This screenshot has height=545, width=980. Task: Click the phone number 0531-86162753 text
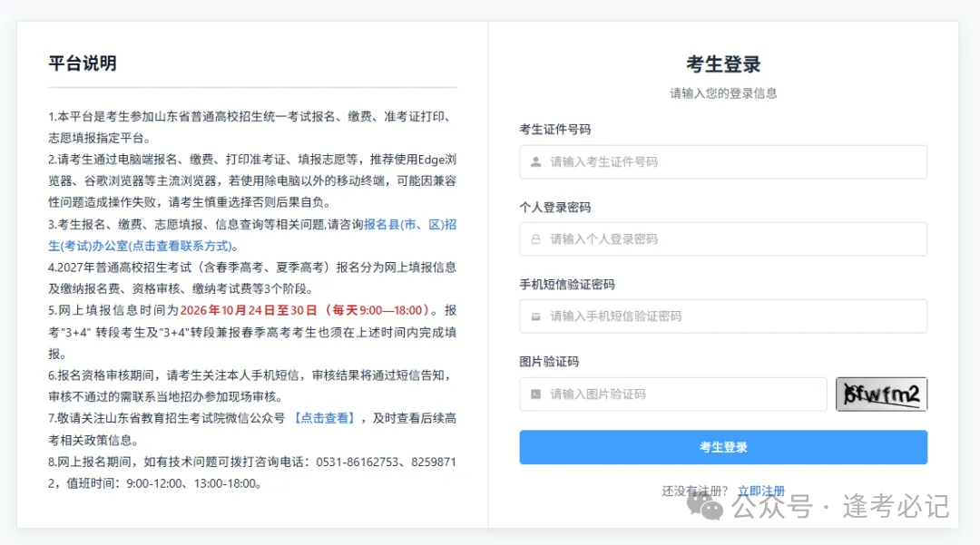[357, 462]
